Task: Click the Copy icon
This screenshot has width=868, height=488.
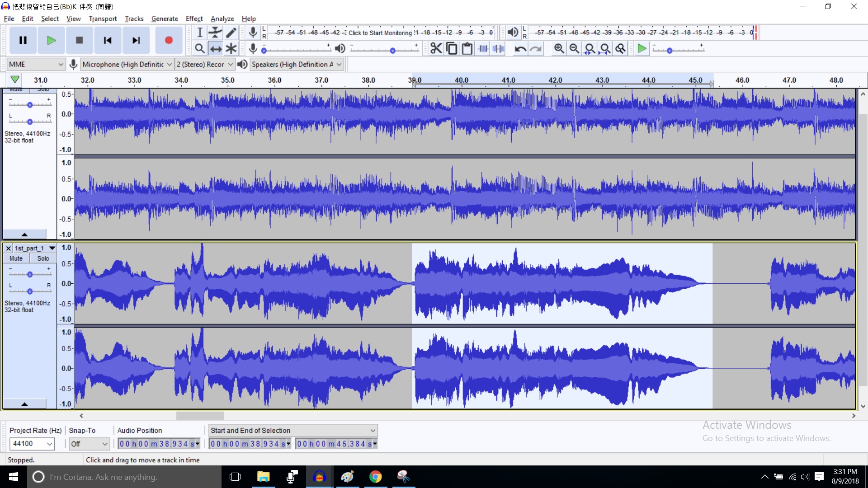Action: (451, 48)
